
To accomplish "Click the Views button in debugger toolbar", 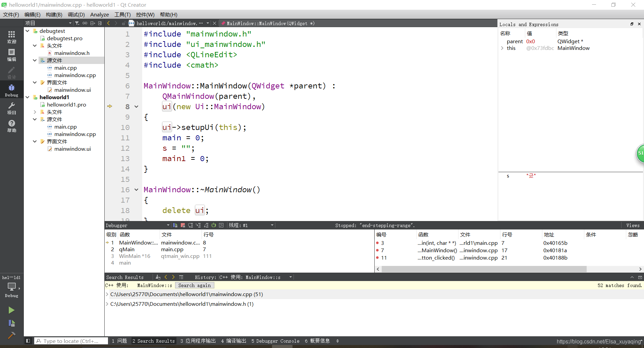I will pyautogui.click(x=633, y=225).
